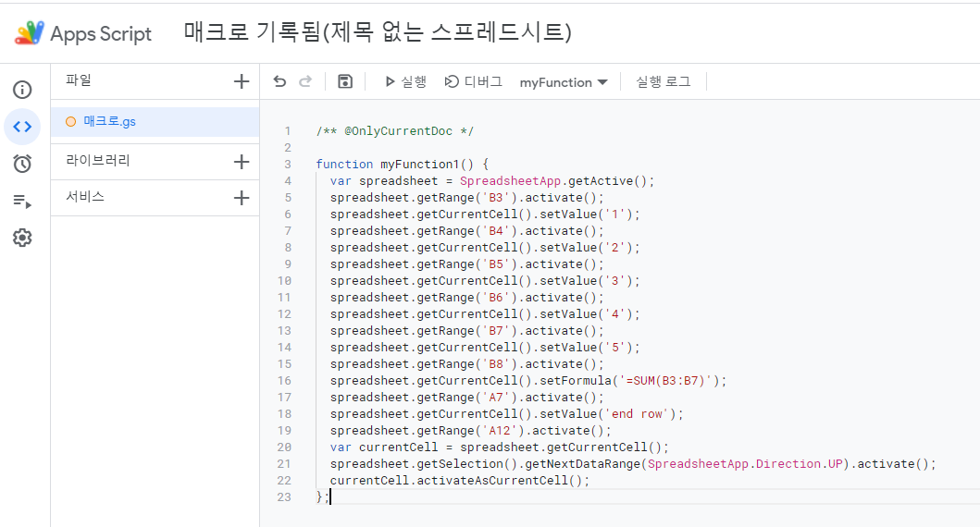The height and width of the screenshot is (527, 980).
Task: Click the getRange('B3') code line
Action: (x=467, y=197)
